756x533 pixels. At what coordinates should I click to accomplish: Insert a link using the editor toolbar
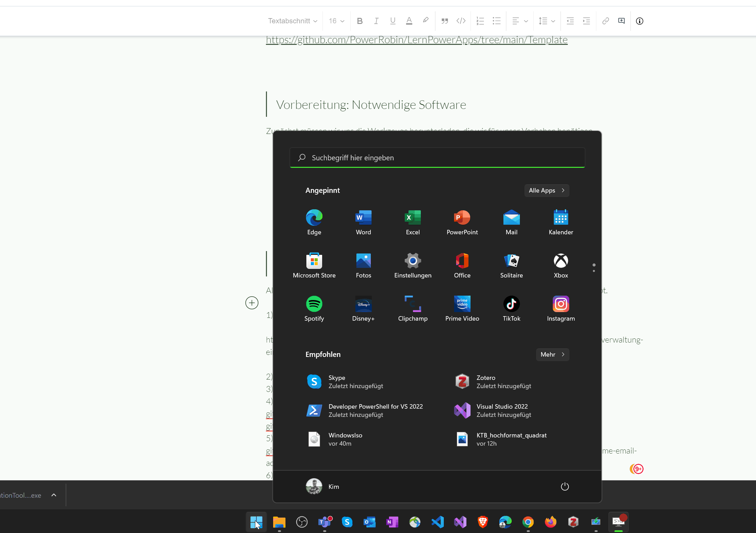tap(605, 21)
